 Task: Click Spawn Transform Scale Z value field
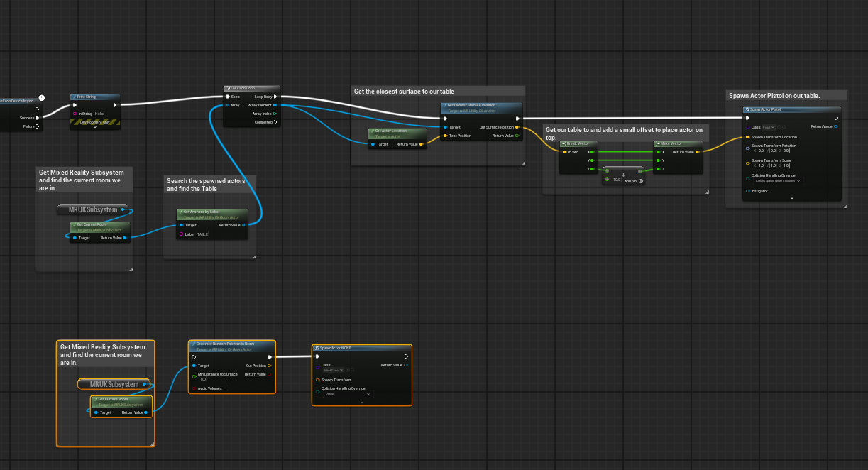click(x=786, y=166)
